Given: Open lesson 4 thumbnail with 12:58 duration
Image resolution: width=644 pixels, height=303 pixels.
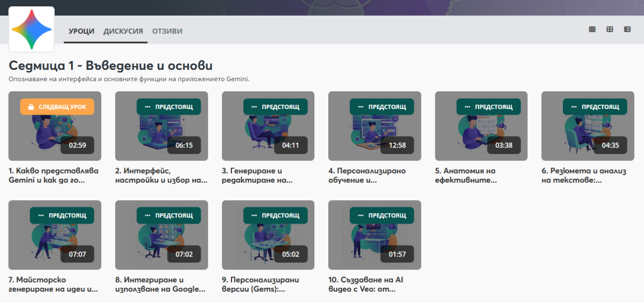Looking at the screenshot, I should pos(375,126).
